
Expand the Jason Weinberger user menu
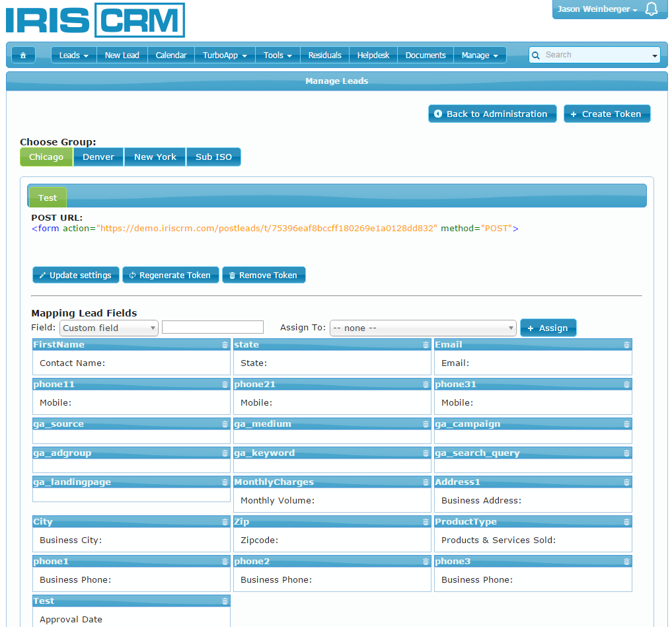pos(597,9)
